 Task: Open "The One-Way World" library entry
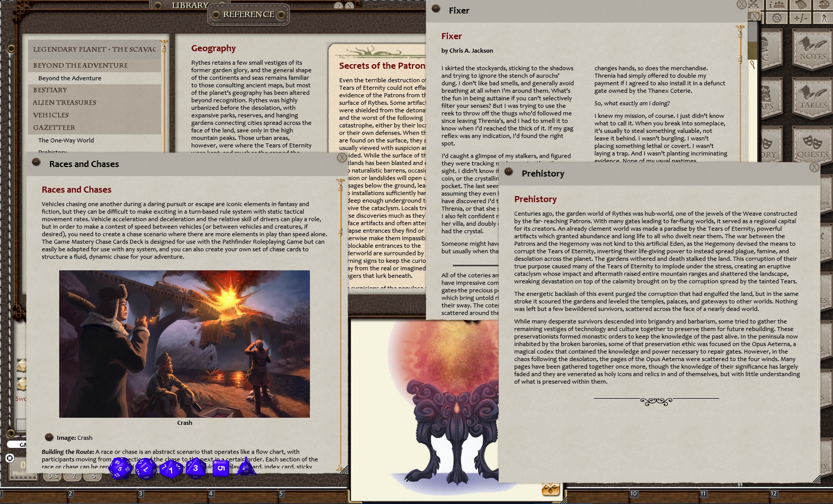66,140
